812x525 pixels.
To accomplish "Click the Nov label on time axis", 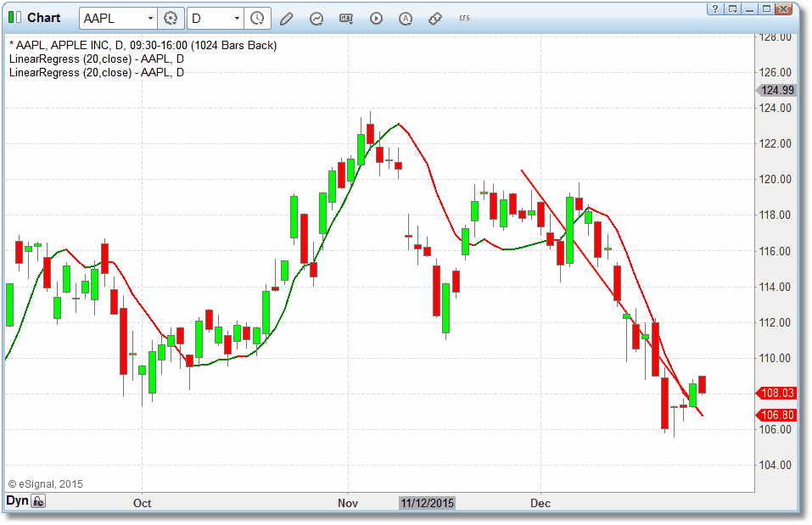I will 348,503.
